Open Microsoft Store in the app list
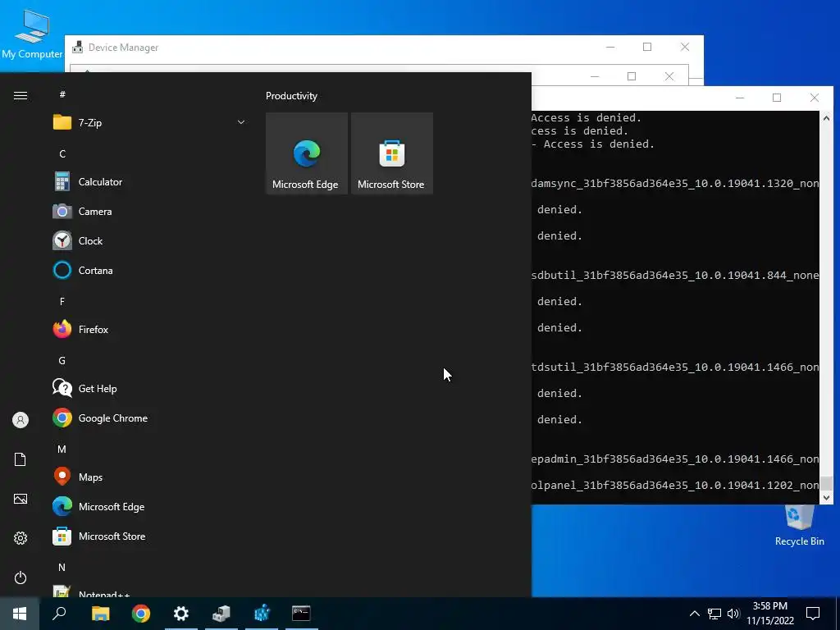The width and height of the screenshot is (840, 630). (x=149, y=536)
